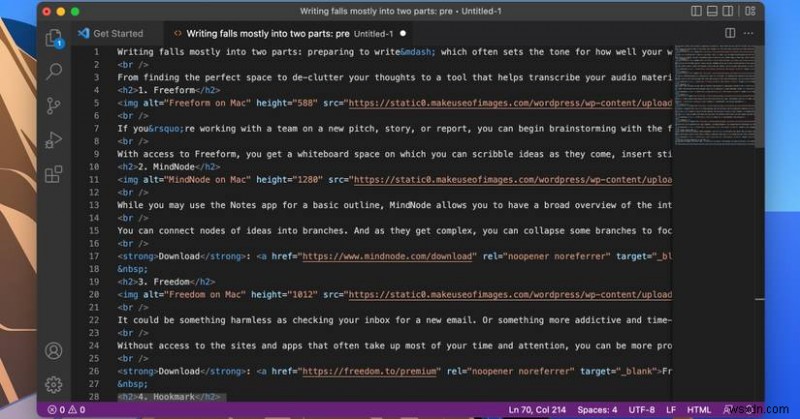
Task: Open the Extensions view
Action: (x=54, y=174)
